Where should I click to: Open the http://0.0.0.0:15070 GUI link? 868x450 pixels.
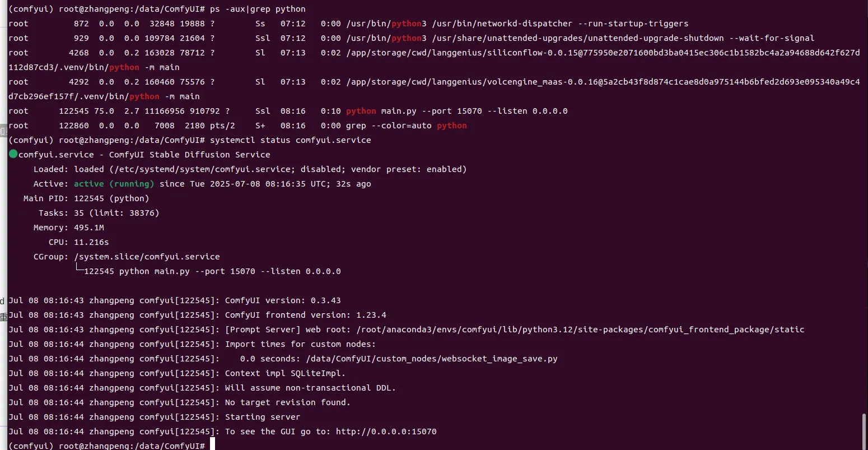pyautogui.click(x=386, y=432)
